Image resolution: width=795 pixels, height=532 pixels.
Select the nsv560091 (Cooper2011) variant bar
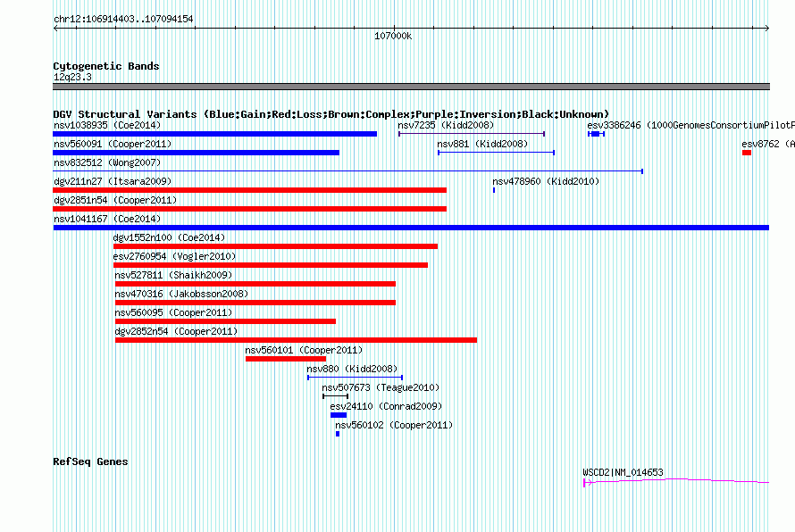[x=197, y=153]
